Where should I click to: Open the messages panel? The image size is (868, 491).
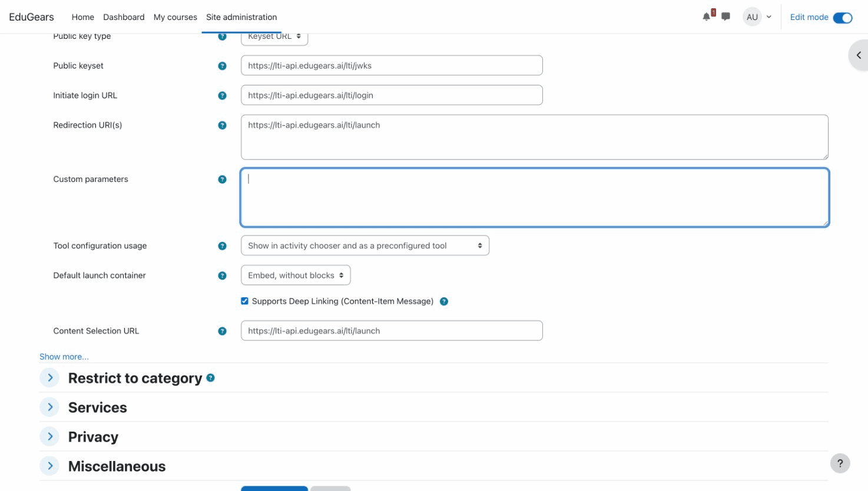pyautogui.click(x=725, y=16)
